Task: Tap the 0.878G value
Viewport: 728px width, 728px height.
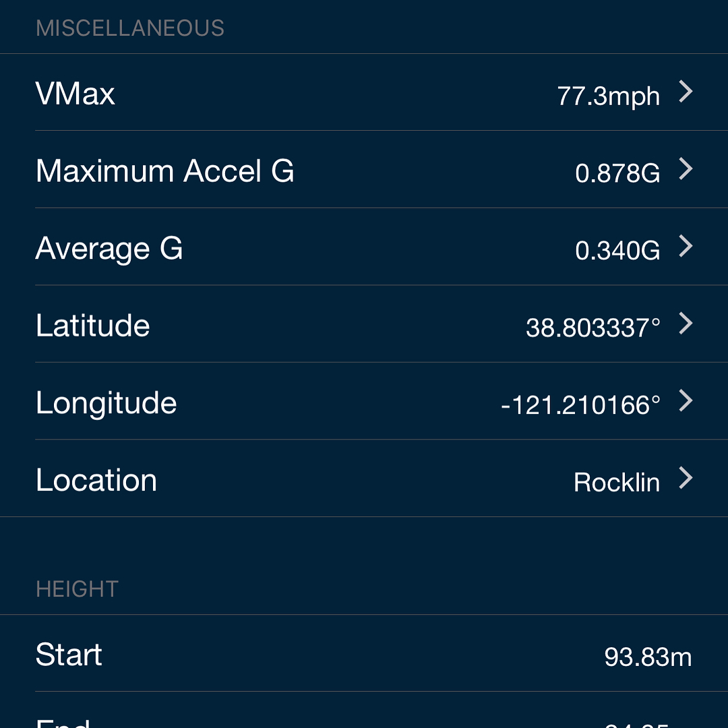Action: [617, 173]
